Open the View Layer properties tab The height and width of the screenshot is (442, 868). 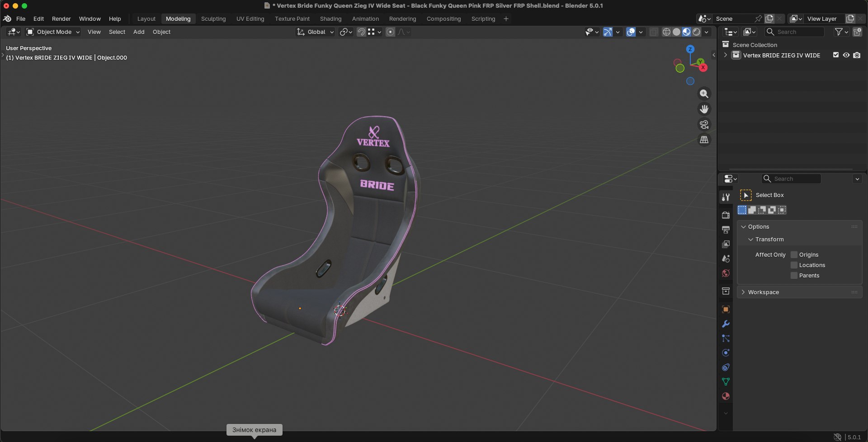[x=726, y=244]
